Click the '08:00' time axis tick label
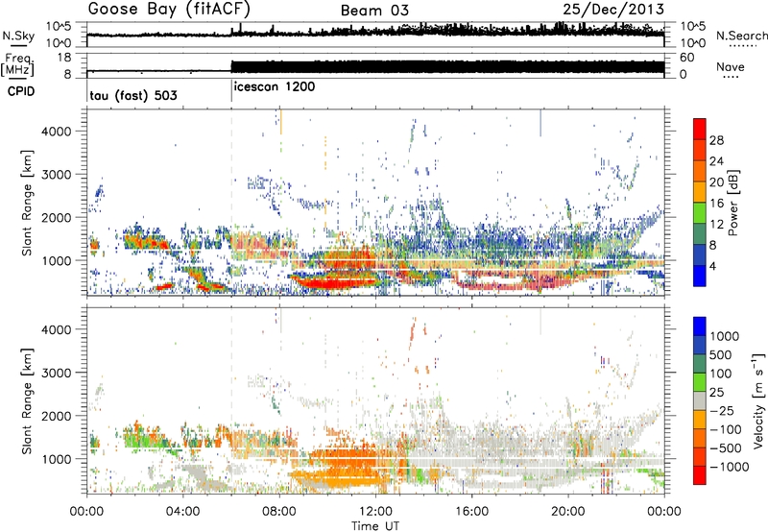 pos(279,512)
